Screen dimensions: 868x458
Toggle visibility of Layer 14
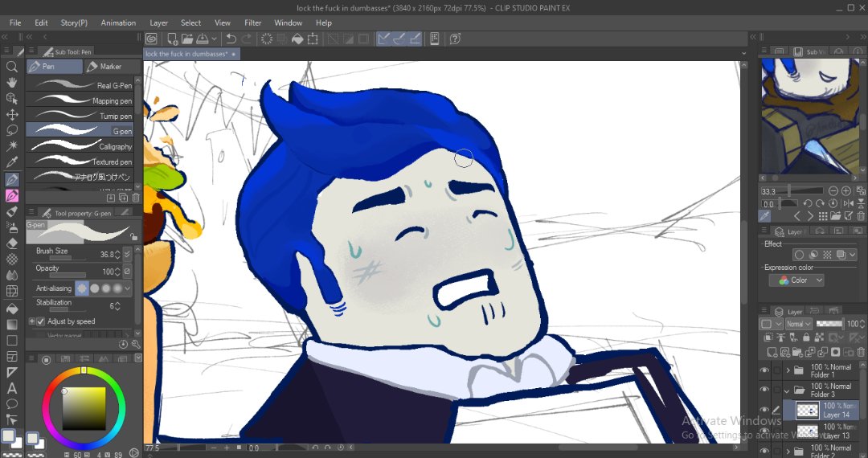tap(765, 410)
